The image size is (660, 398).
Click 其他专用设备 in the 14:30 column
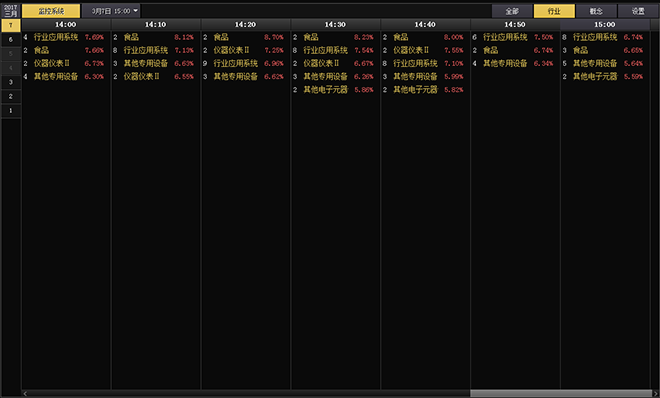point(326,76)
